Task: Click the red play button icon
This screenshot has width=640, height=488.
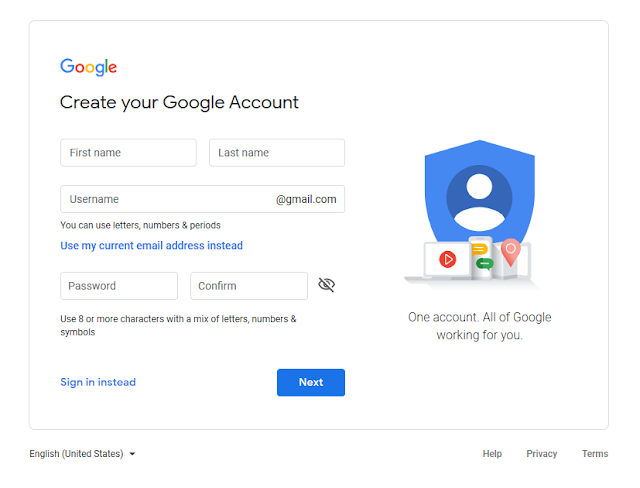Action: tap(447, 259)
